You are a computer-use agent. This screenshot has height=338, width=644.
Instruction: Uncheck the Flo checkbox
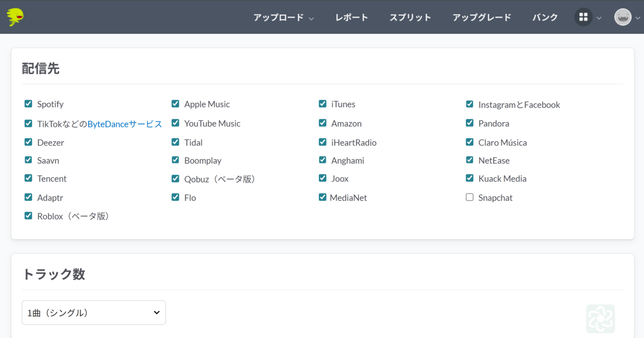pyautogui.click(x=175, y=197)
